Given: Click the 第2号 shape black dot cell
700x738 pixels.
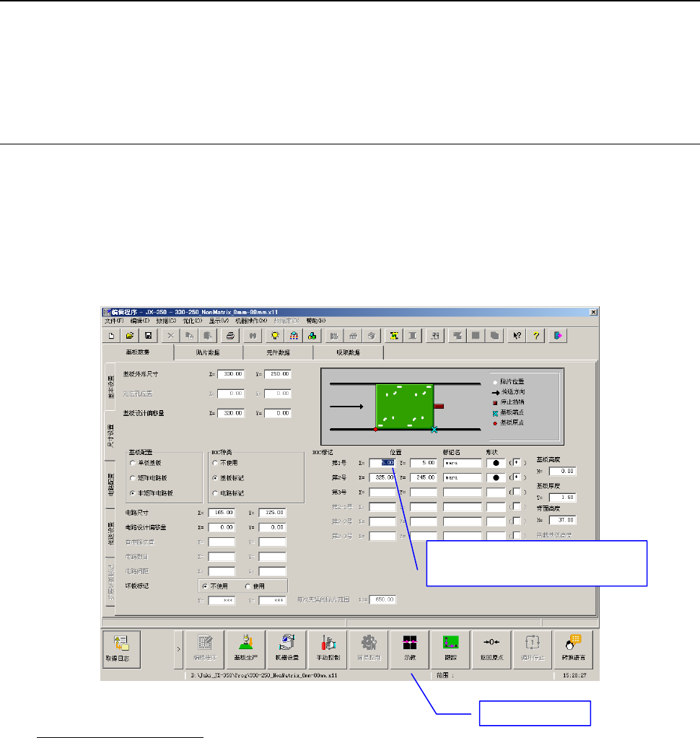Looking at the screenshot, I should (x=496, y=478).
